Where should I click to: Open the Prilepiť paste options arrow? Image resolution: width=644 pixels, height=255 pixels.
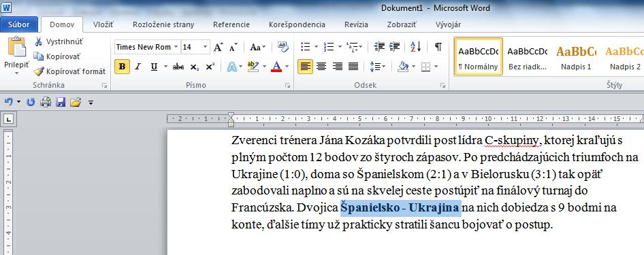(x=17, y=73)
